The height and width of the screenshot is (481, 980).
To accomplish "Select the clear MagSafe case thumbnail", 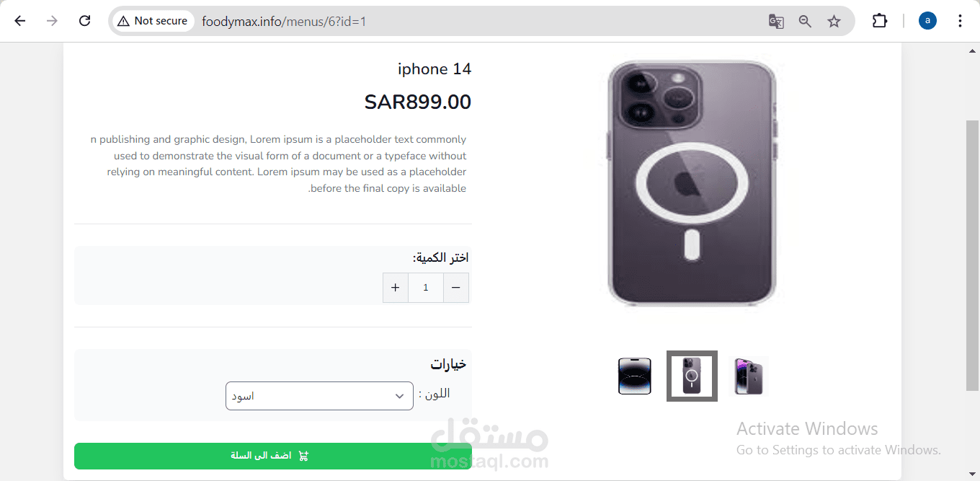I will [x=692, y=376].
